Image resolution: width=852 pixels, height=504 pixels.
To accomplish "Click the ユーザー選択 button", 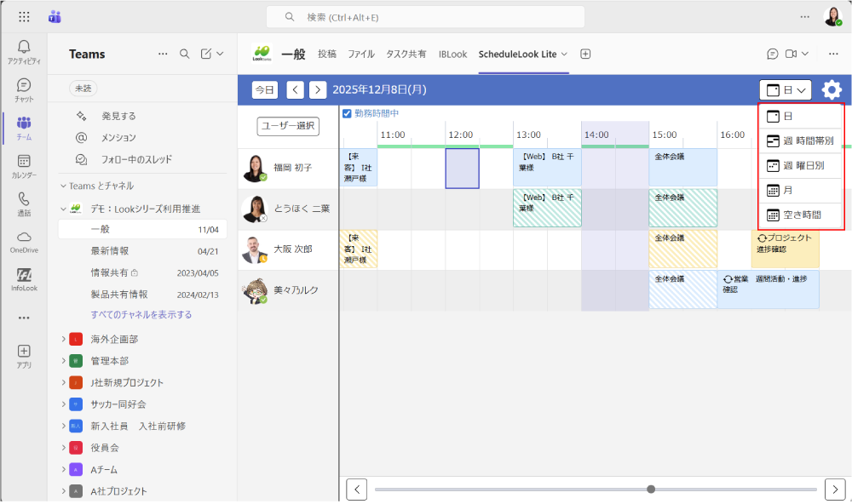I will [288, 126].
